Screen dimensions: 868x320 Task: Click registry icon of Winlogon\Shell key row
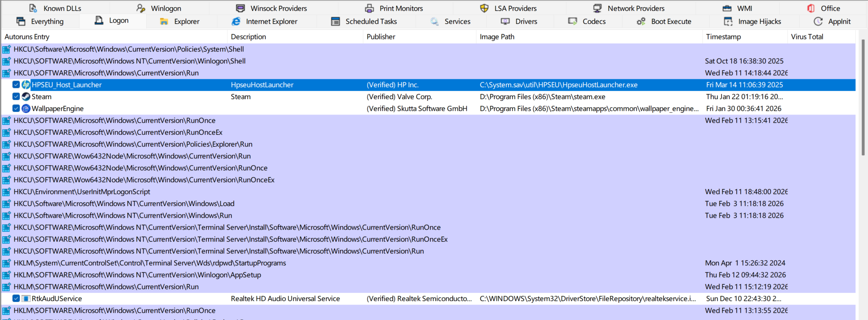click(x=6, y=61)
